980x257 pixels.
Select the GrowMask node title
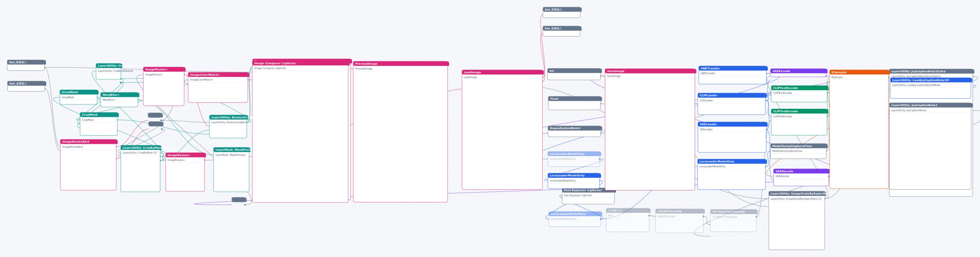coord(79,92)
